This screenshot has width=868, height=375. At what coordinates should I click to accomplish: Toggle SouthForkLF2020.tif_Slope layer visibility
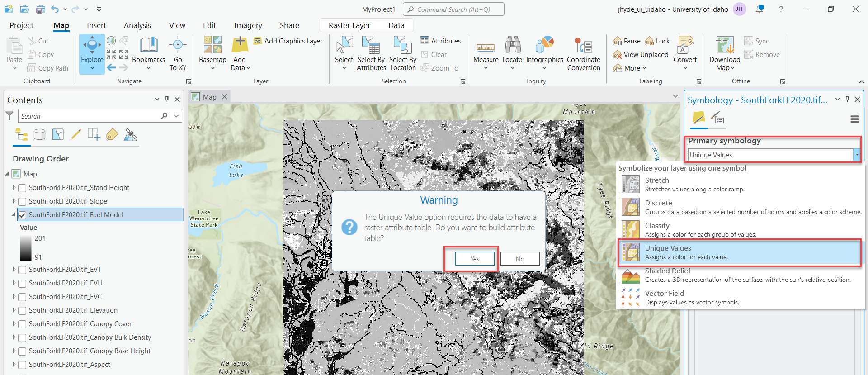click(22, 201)
